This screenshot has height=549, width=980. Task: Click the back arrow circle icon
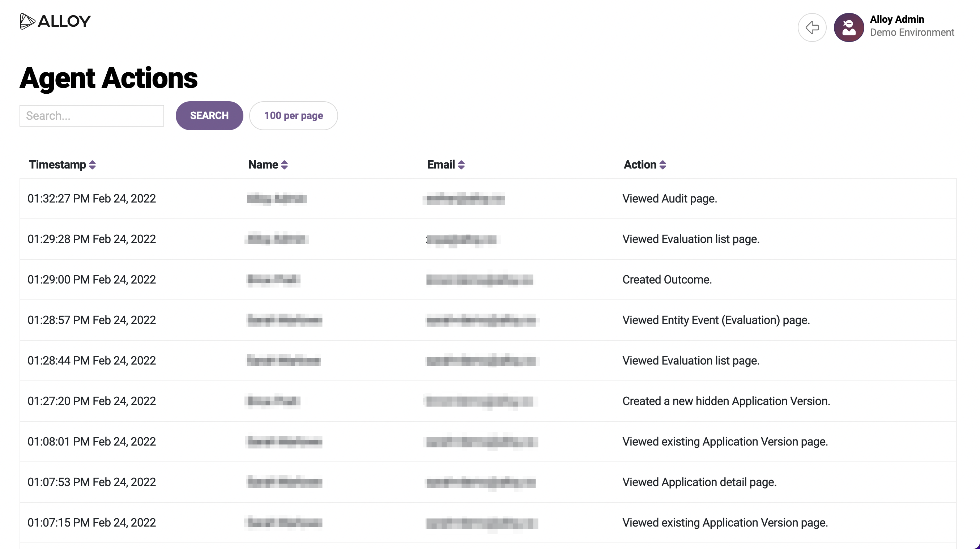tap(812, 27)
